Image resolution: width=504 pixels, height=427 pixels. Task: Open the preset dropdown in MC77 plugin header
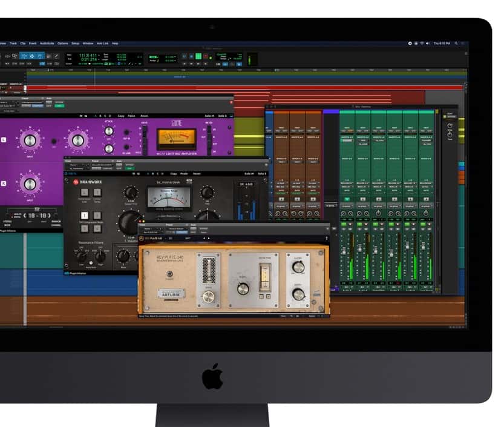(32, 102)
